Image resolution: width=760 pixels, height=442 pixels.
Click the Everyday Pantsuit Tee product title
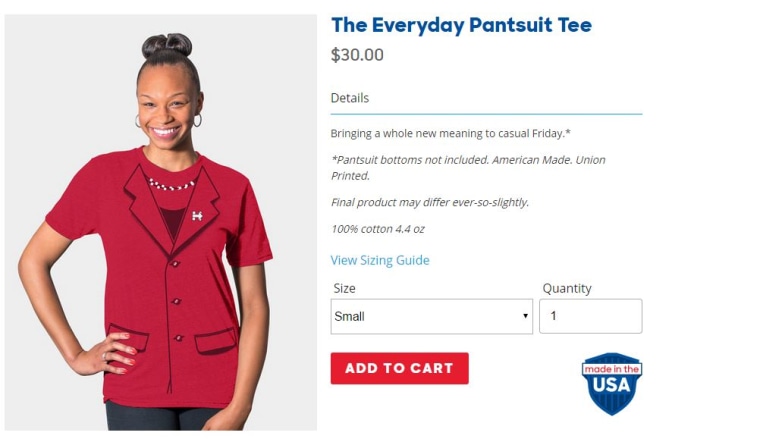pos(461,25)
